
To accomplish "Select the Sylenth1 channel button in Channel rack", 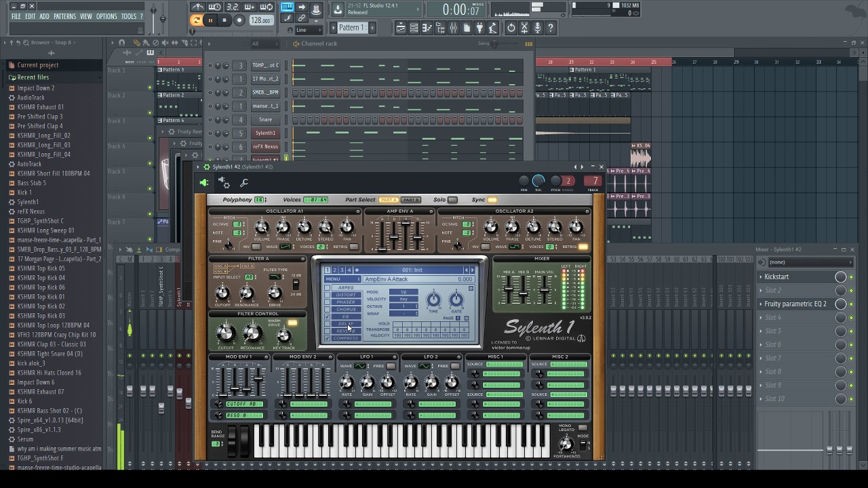I will [265, 133].
